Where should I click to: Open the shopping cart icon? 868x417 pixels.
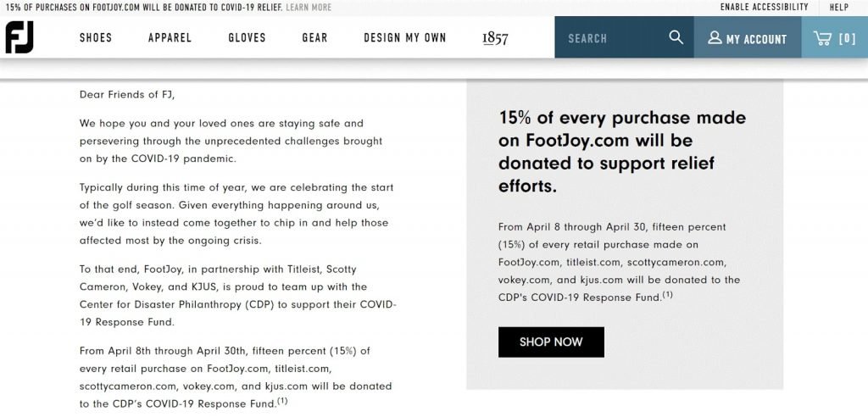822,37
